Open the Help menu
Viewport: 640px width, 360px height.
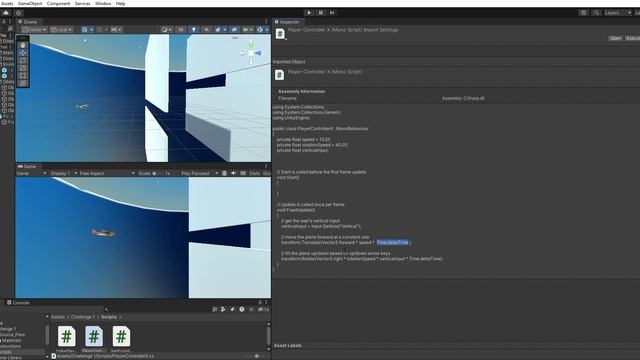click(120, 3)
